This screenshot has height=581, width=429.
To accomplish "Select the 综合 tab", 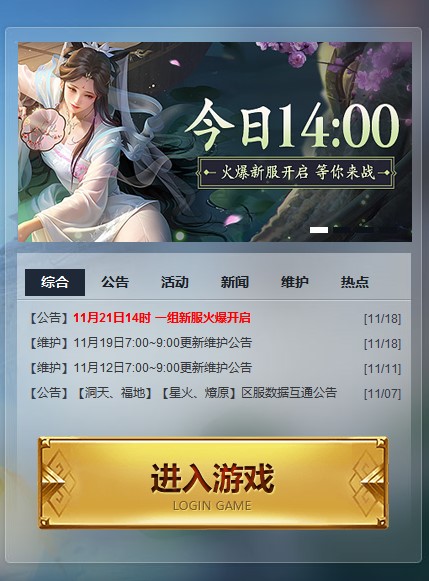I will (x=55, y=282).
